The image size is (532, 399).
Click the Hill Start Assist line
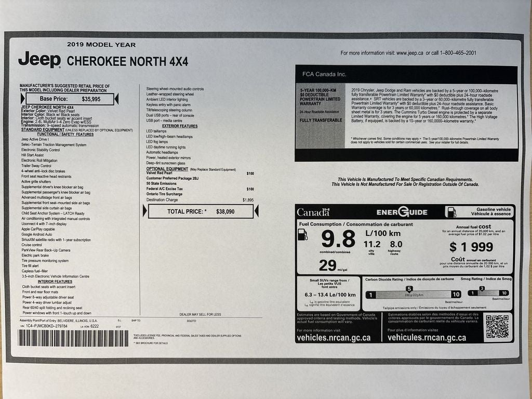(x=33, y=155)
